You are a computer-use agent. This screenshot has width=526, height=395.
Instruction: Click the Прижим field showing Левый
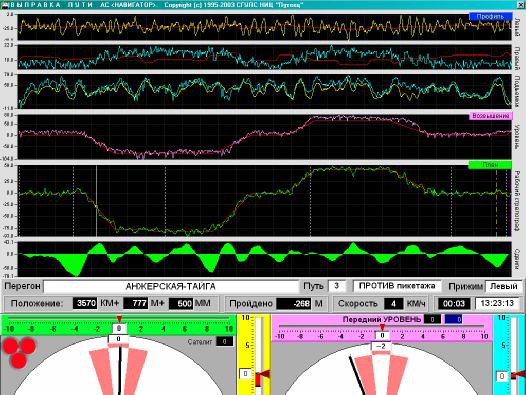[x=504, y=286]
